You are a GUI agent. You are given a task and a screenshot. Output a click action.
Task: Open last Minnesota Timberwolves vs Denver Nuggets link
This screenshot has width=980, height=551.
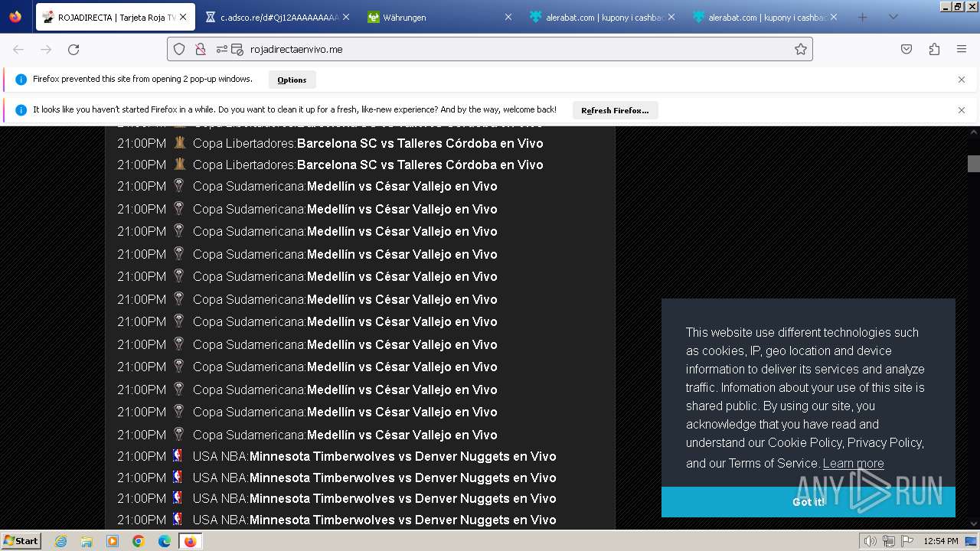click(403, 520)
